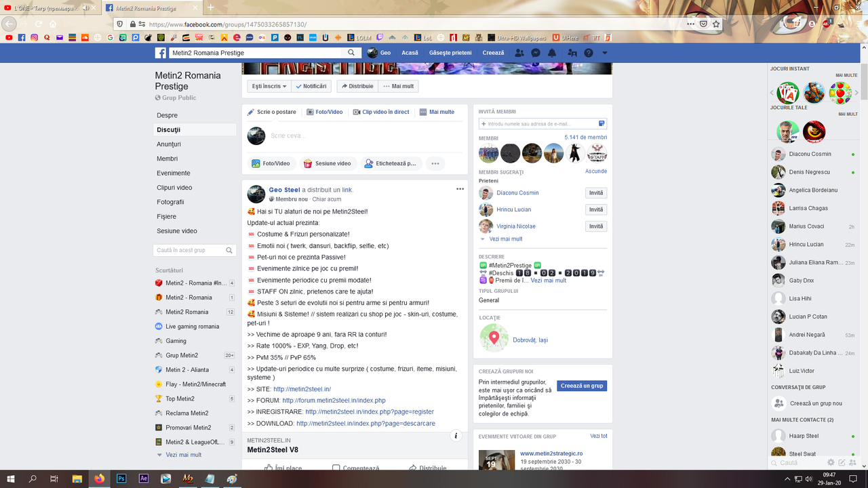The height and width of the screenshot is (488, 868).
Task: Launch Photoshop from the taskbar
Action: (121, 479)
